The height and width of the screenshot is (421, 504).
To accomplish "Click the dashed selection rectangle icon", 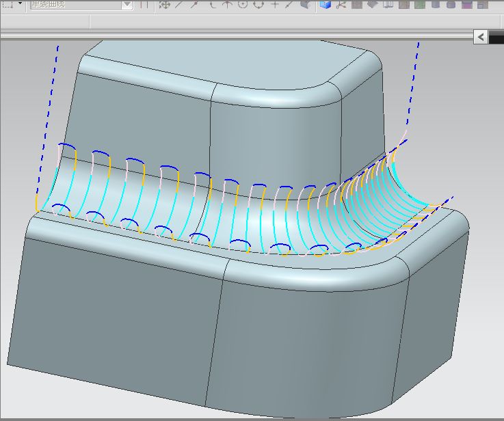I will 8,4.
